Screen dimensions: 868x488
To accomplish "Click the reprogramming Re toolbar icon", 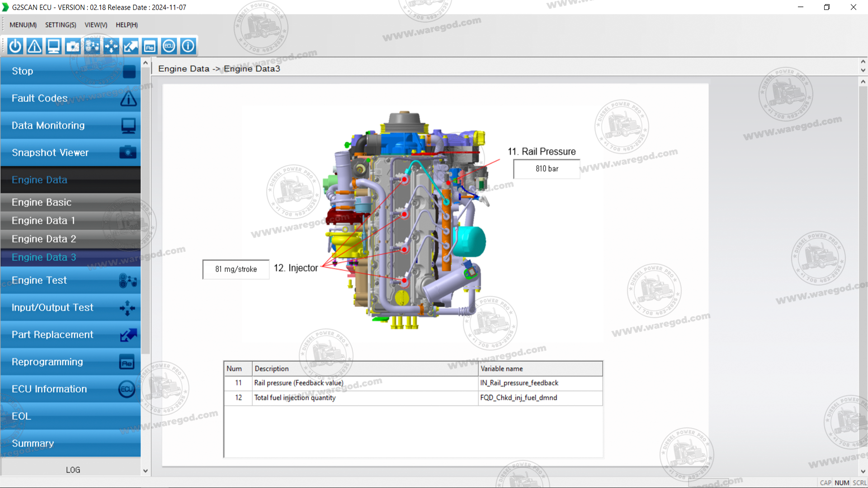I will 150,46.
